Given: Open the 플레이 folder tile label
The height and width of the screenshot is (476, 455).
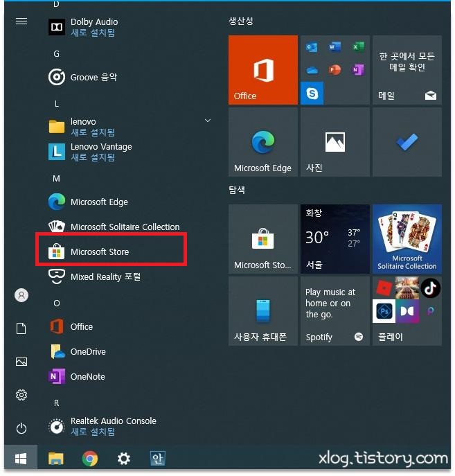Looking at the screenshot, I should pyautogui.click(x=391, y=337).
